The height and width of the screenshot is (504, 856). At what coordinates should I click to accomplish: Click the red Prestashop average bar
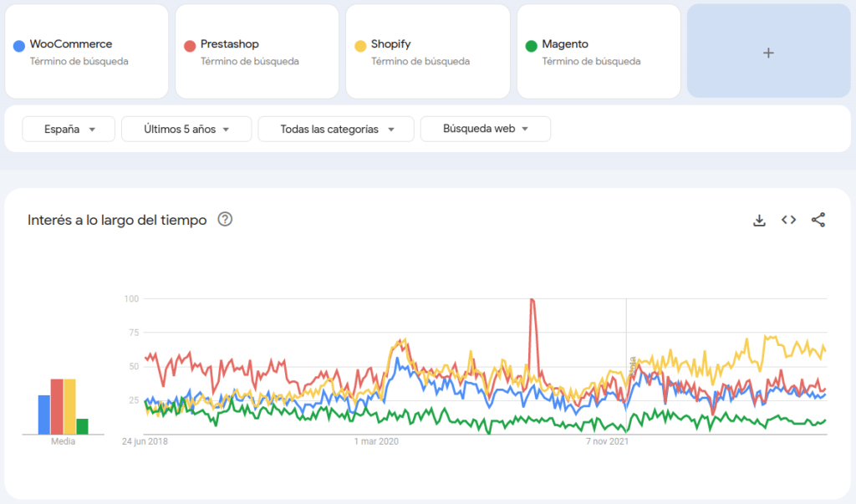pos(57,406)
